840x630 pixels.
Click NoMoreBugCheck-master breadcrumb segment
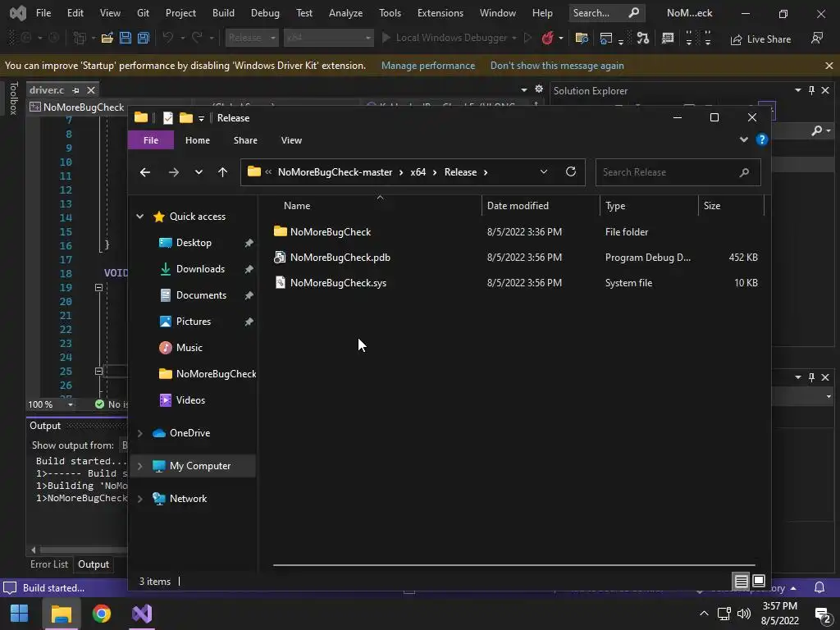pyautogui.click(x=335, y=172)
